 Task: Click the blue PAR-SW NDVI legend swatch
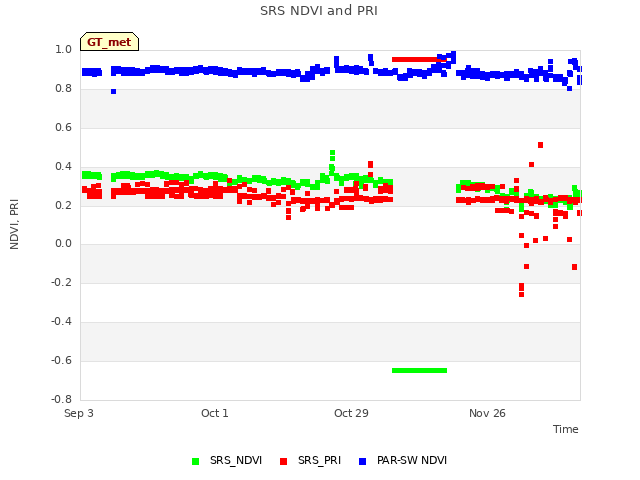tap(362, 461)
